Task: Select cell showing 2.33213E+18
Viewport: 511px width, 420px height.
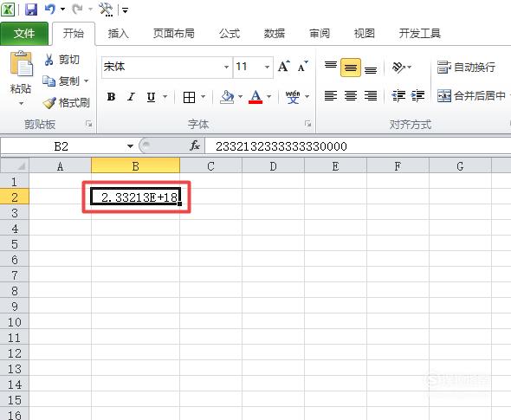Action: pyautogui.click(x=136, y=197)
